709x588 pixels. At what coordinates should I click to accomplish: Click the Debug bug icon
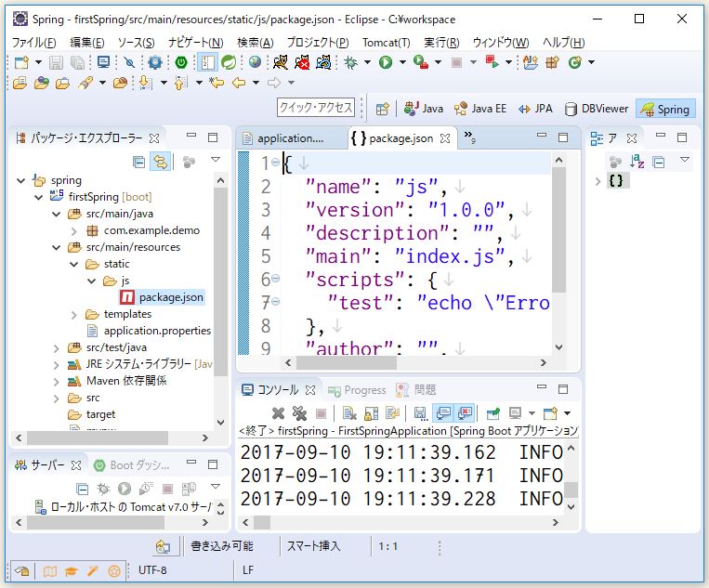[350, 62]
